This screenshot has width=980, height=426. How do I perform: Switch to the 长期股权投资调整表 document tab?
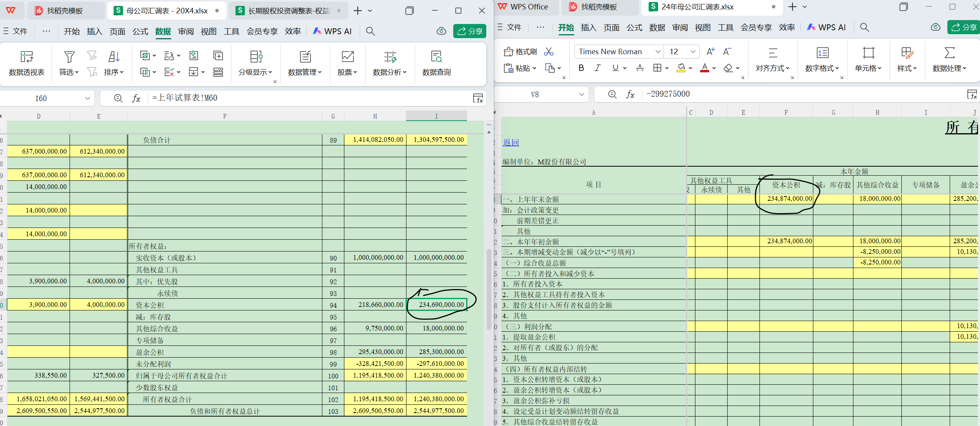point(289,11)
